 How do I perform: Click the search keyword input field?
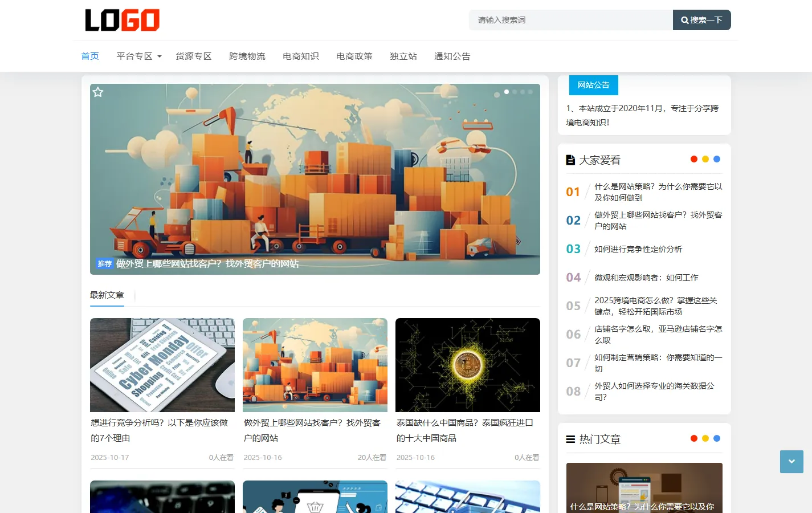tap(571, 20)
